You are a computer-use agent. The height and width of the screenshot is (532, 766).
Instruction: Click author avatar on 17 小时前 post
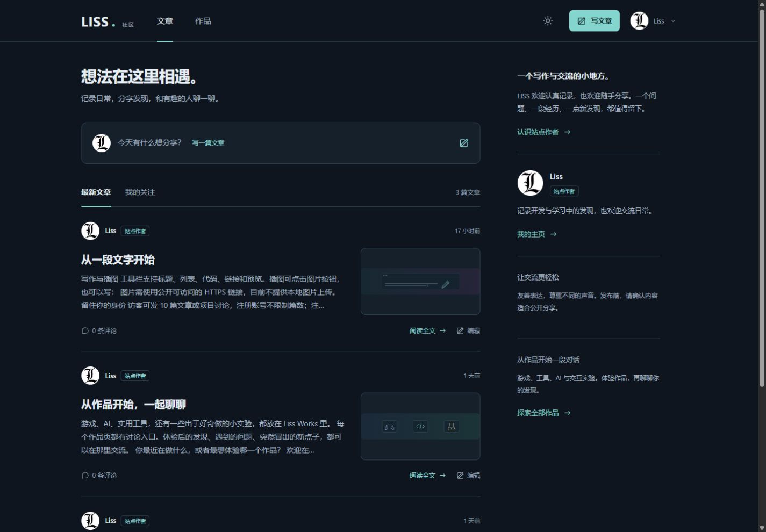click(90, 231)
